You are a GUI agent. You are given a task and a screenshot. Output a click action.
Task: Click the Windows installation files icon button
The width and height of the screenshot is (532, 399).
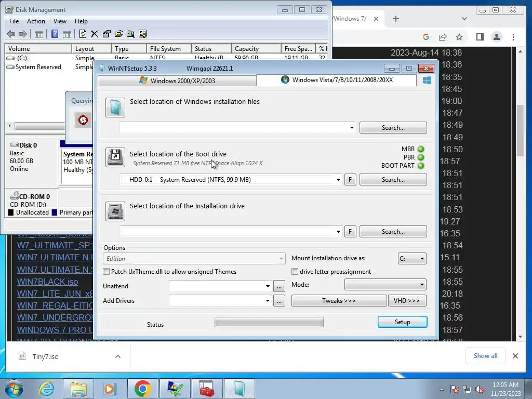point(115,108)
